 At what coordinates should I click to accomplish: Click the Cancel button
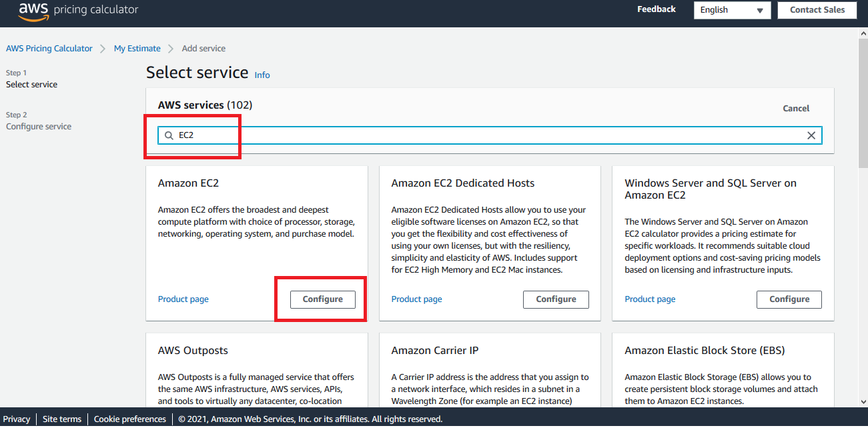tap(796, 108)
